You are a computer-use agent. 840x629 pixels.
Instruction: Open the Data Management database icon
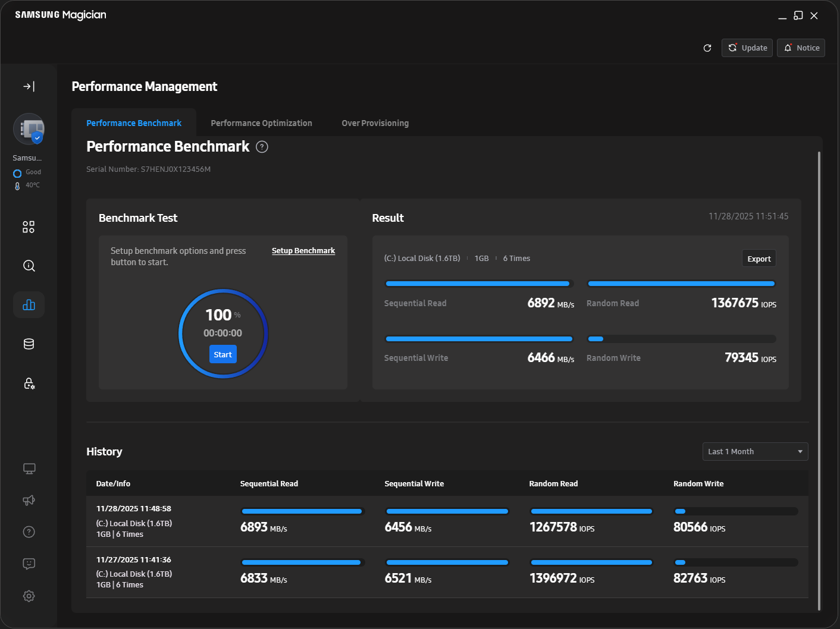[x=29, y=344]
